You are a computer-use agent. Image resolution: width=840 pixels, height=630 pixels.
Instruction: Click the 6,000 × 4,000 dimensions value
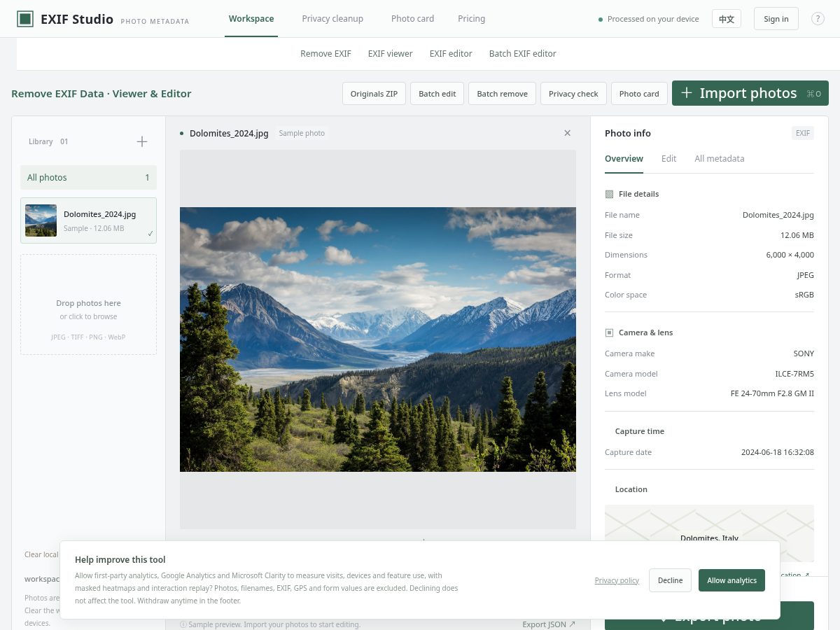click(790, 255)
